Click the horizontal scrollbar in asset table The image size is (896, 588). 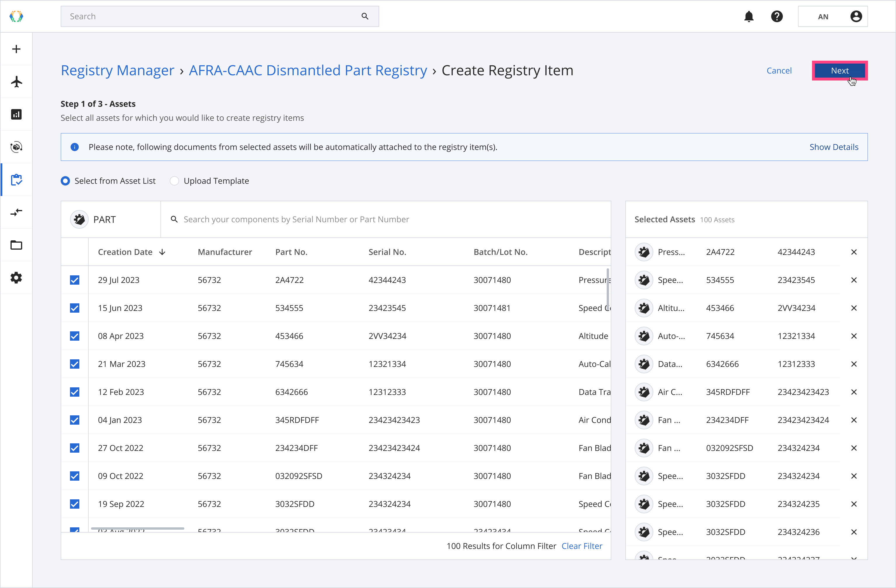pyautogui.click(x=137, y=528)
